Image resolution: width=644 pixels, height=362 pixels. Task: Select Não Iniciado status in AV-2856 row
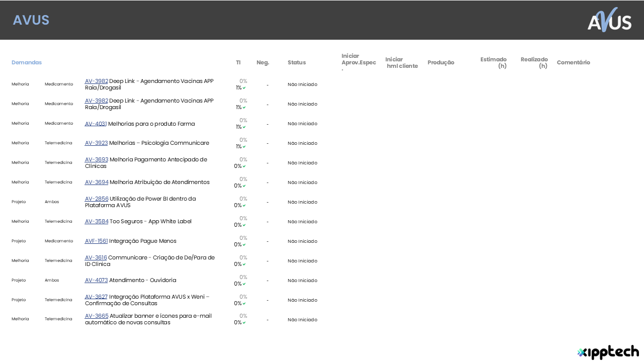coord(302,202)
